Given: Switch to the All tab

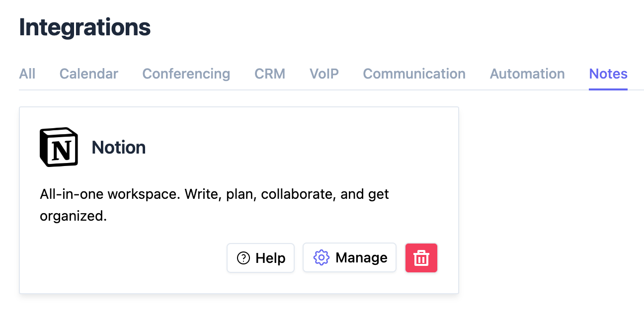Looking at the screenshot, I should pos(27,74).
